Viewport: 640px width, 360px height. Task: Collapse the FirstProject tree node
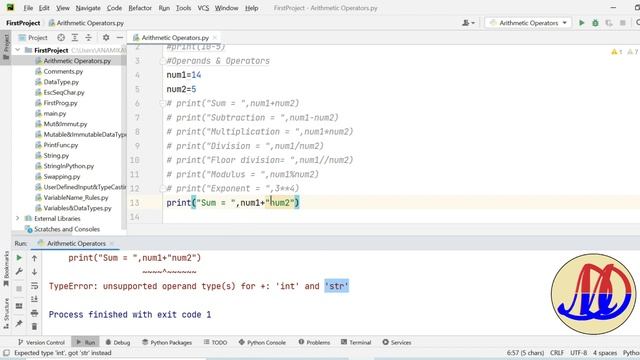[18, 50]
